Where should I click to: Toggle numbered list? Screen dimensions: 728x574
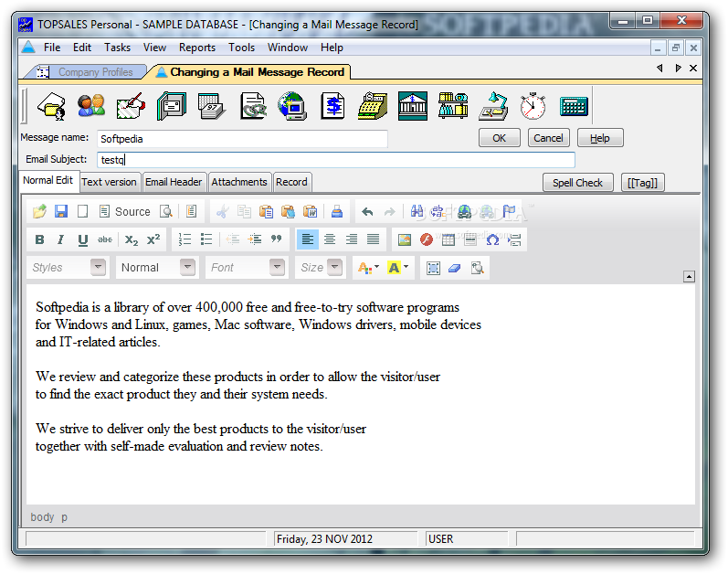coord(185,239)
